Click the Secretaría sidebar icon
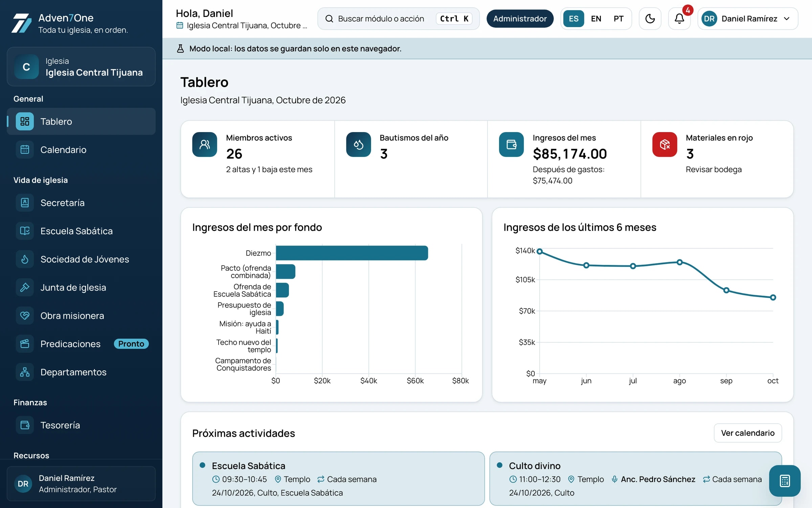 [25, 203]
